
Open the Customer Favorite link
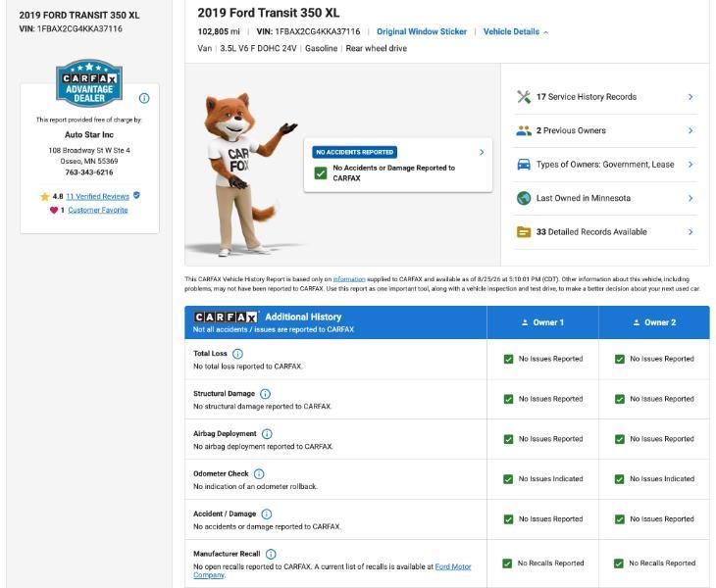pos(98,210)
